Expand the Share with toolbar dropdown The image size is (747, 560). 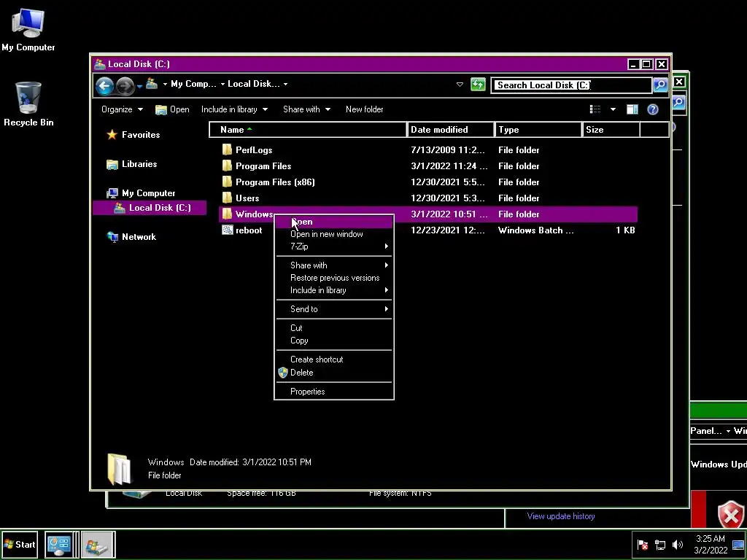306,109
